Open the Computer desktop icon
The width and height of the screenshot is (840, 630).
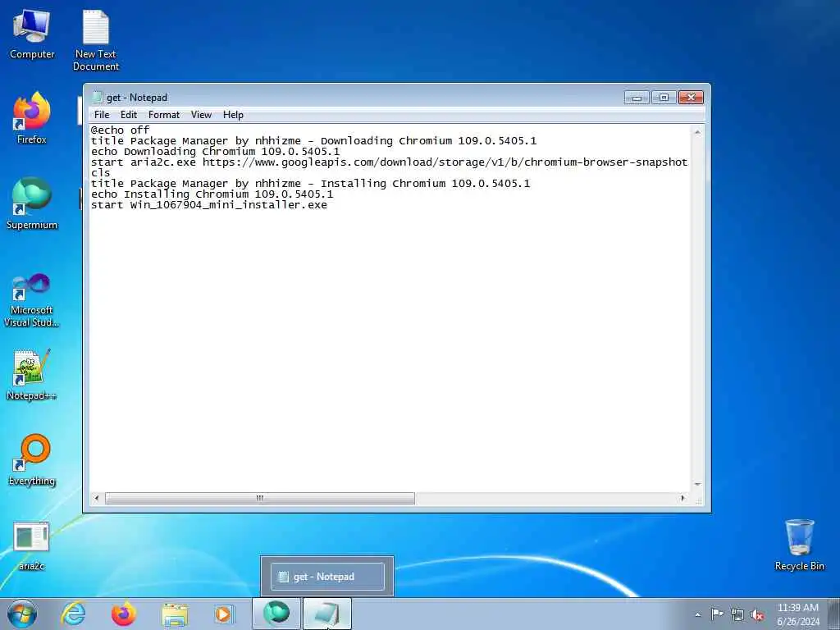pos(32,34)
